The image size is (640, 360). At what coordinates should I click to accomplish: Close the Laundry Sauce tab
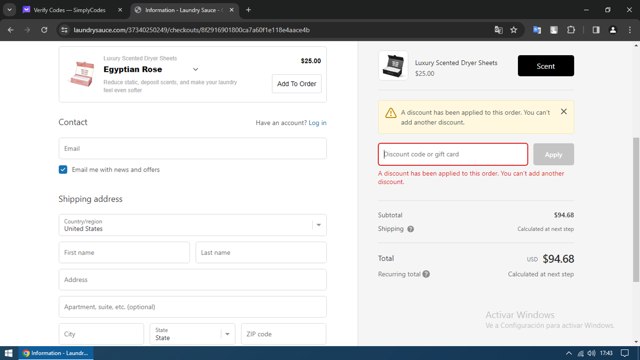[231, 10]
